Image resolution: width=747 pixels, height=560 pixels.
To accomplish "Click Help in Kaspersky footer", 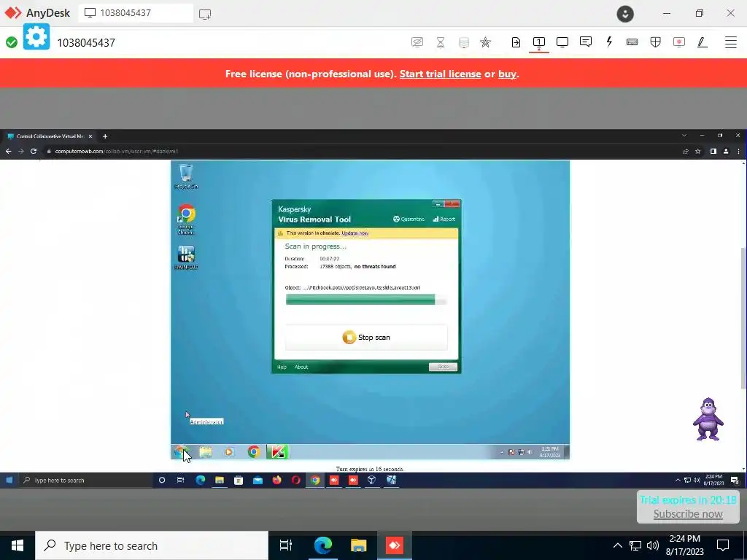I will (x=282, y=367).
